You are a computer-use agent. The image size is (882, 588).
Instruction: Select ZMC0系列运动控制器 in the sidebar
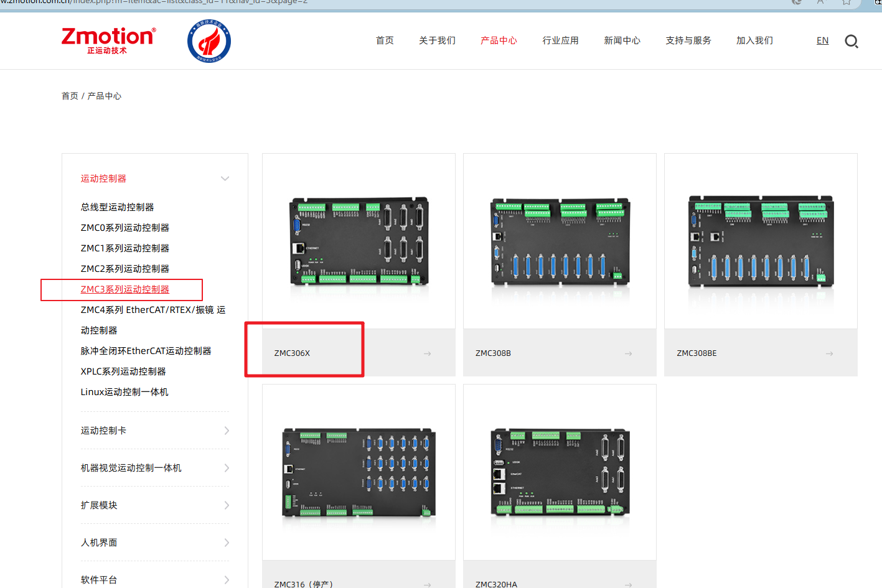[125, 228]
